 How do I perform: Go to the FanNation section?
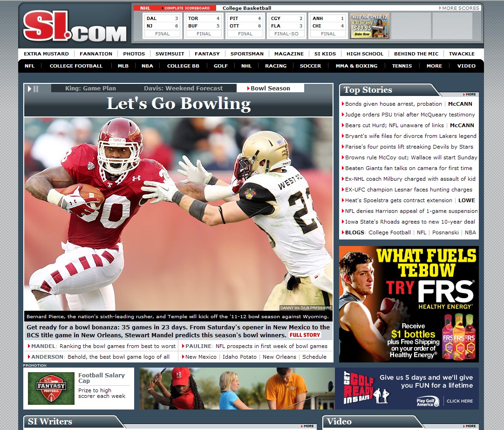[96, 54]
